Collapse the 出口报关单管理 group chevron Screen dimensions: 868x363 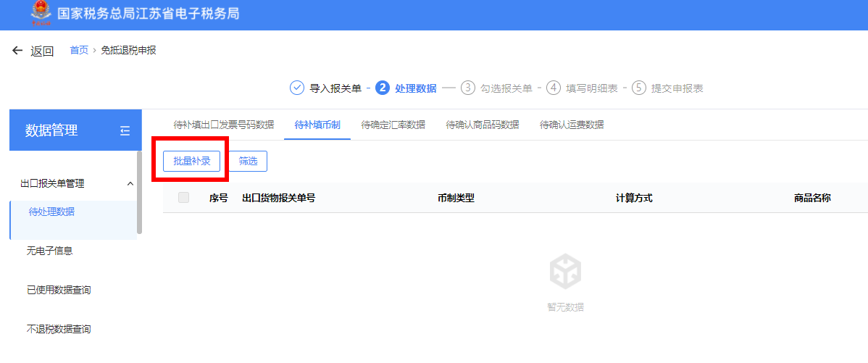(x=130, y=184)
